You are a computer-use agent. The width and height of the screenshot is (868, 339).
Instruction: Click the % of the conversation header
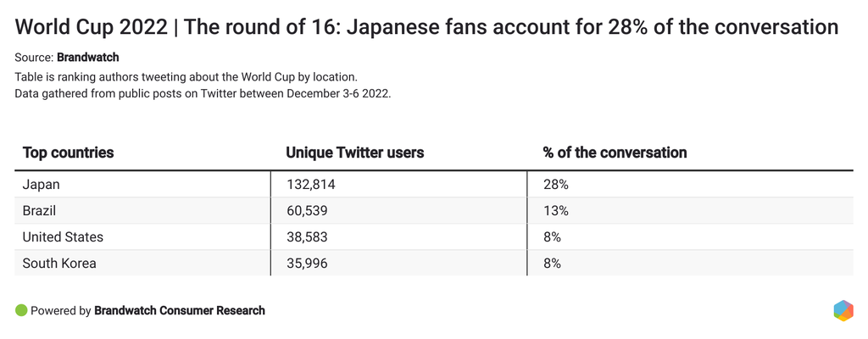(615, 153)
